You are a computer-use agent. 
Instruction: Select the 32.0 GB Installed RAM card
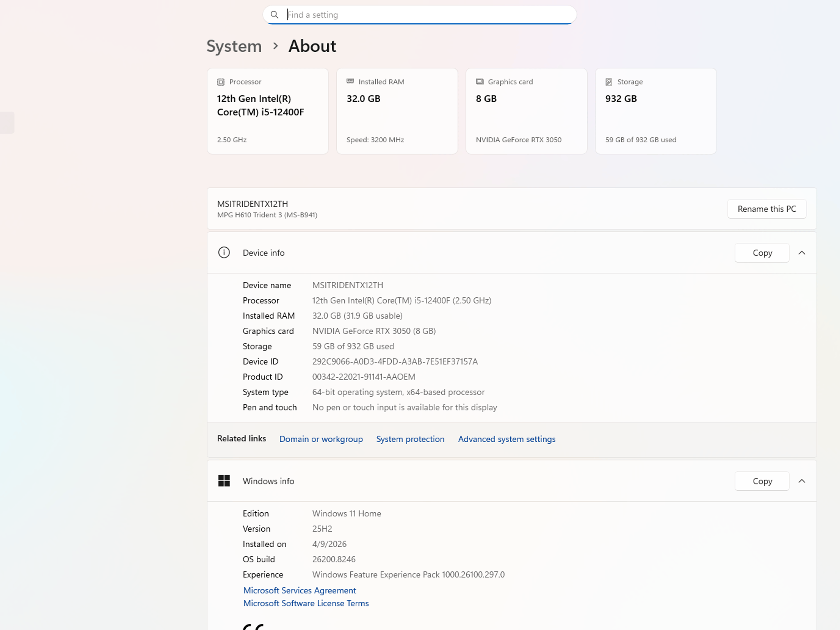(397, 111)
